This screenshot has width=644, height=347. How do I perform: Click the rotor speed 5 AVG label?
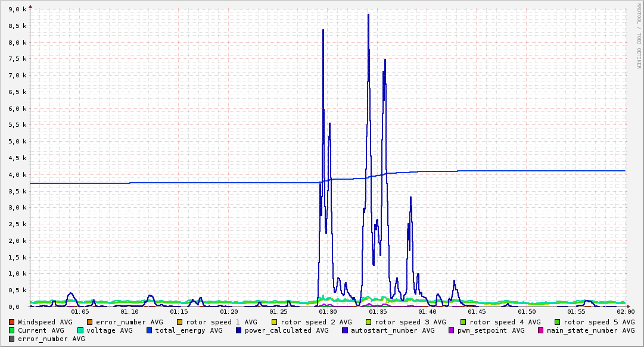[x=599, y=323]
